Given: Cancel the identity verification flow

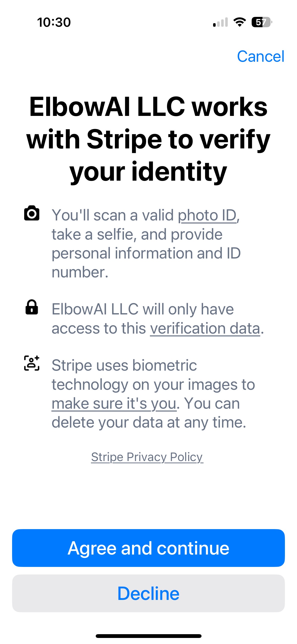Looking at the screenshot, I should 261,56.
